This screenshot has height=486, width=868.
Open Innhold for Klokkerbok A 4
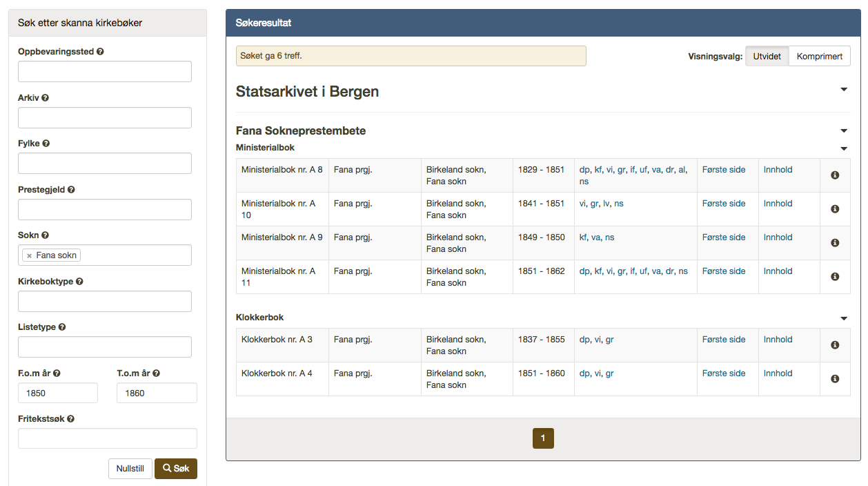tap(778, 373)
